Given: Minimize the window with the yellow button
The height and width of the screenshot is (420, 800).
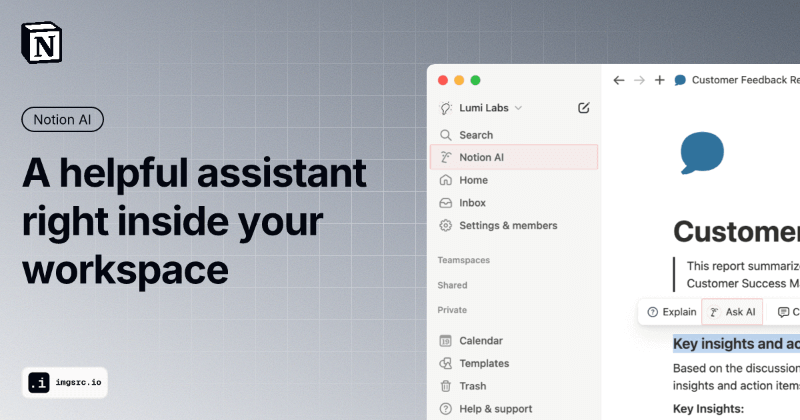Looking at the screenshot, I should tap(459, 80).
